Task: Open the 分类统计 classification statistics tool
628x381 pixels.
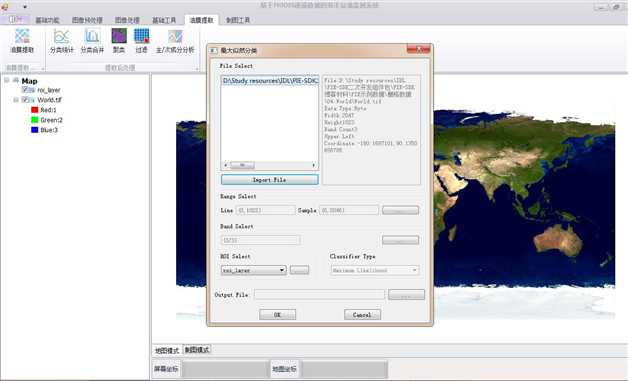Action: 62,41
